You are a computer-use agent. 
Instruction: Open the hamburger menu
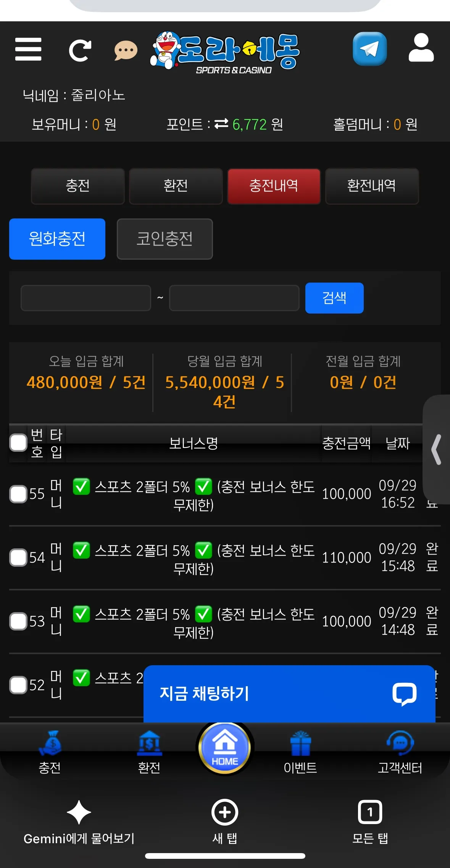click(x=28, y=49)
